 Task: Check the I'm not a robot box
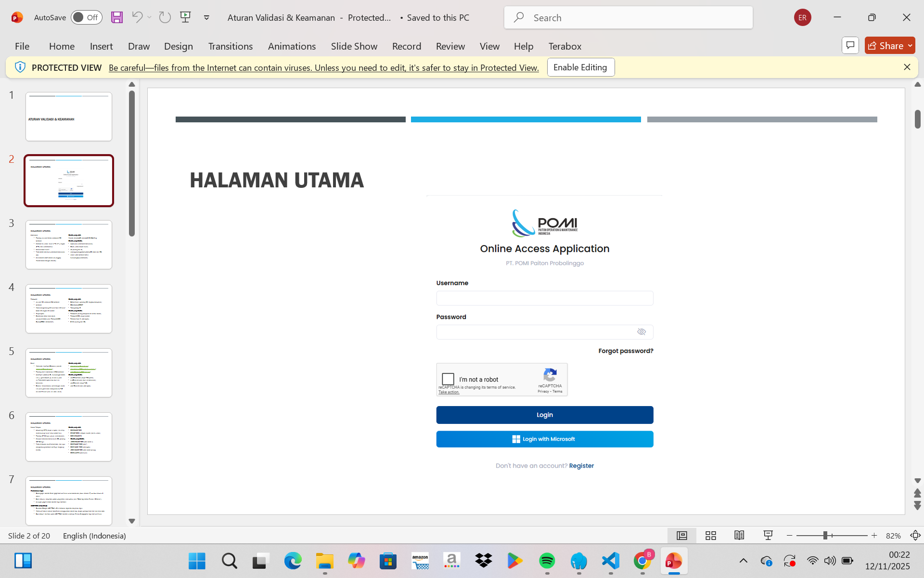pyautogui.click(x=448, y=379)
